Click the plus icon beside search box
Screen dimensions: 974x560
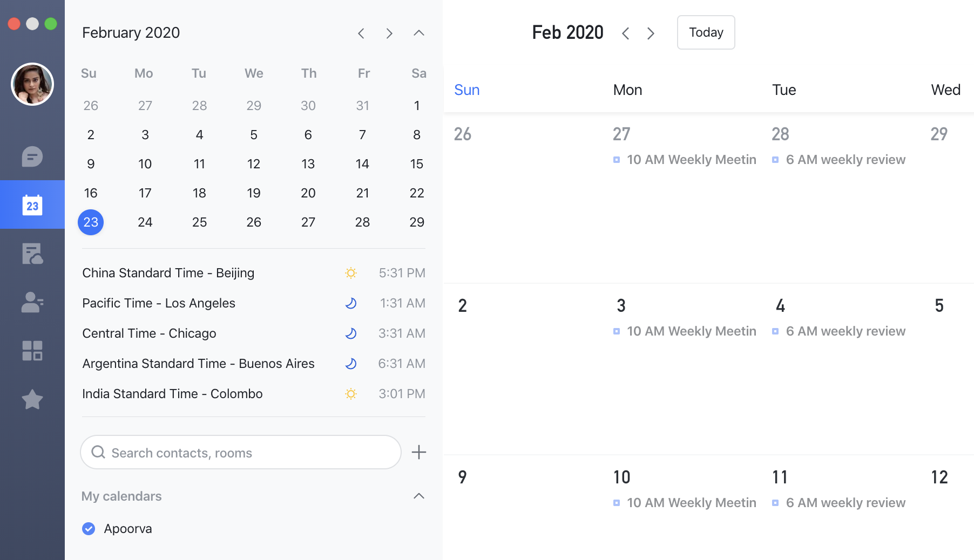419,452
